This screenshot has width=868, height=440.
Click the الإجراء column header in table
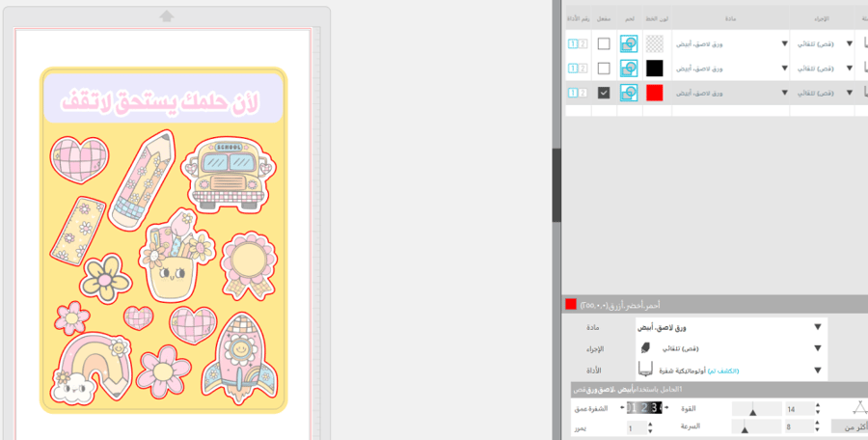822,19
